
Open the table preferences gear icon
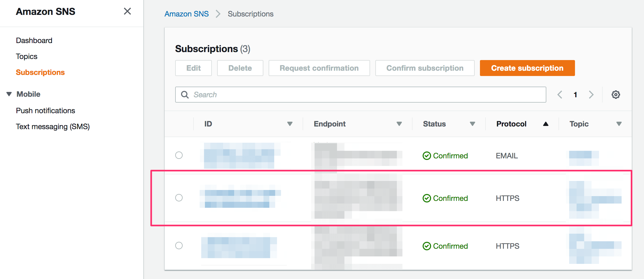click(616, 95)
